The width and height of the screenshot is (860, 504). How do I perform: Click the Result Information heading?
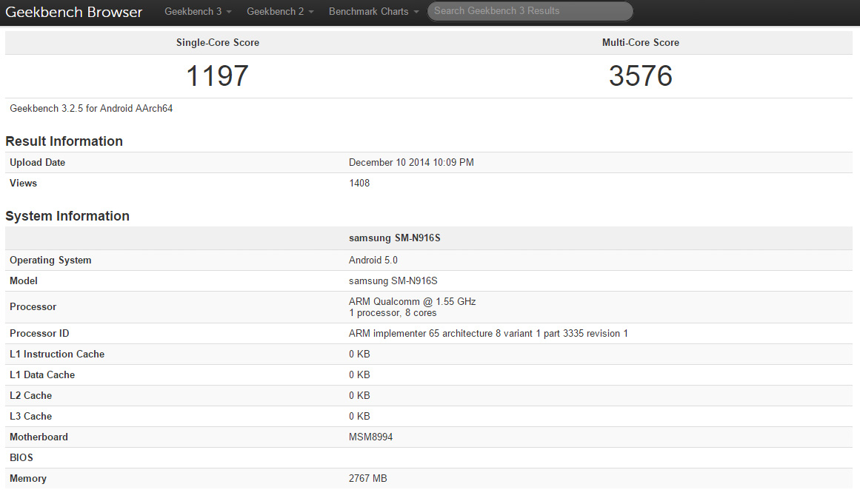(x=64, y=141)
